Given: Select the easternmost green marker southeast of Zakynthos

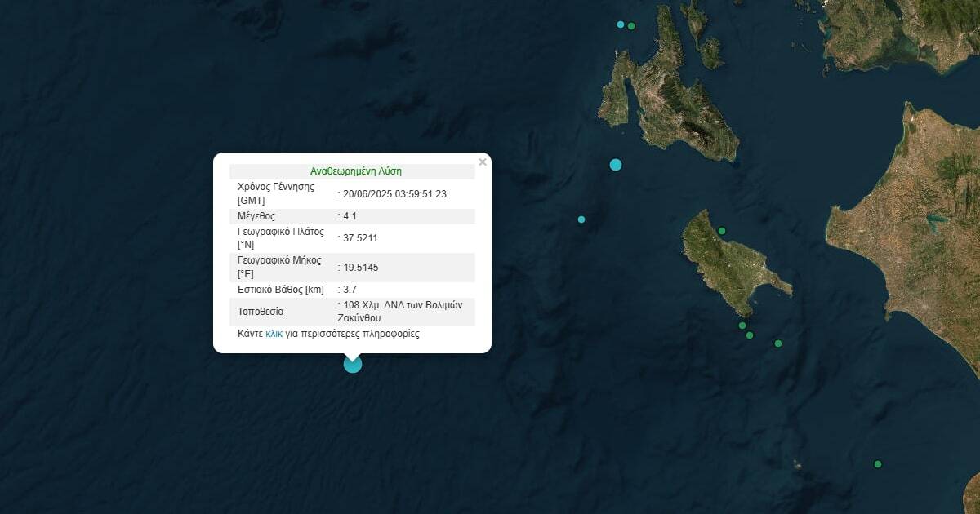Looking at the screenshot, I should coord(778,343).
